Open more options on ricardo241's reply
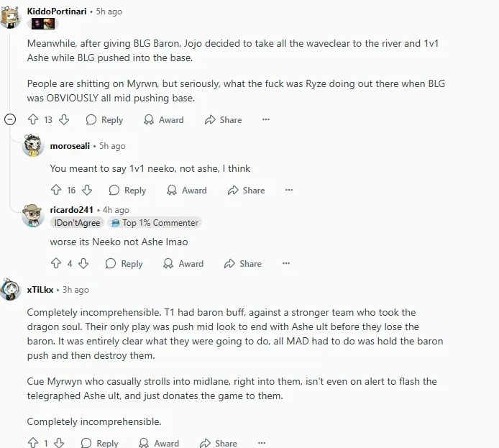 click(285, 263)
